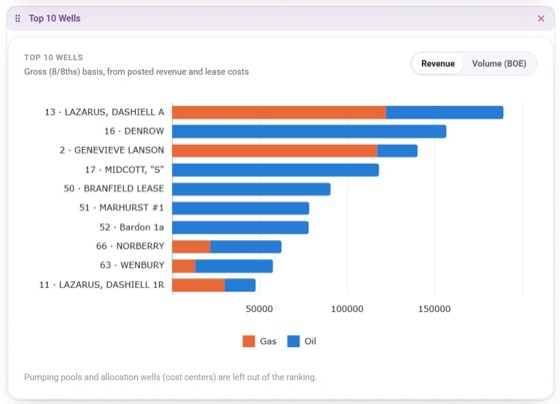Click the pumping pools footnote text
The width and height of the screenshot is (560, 404).
coord(170,377)
